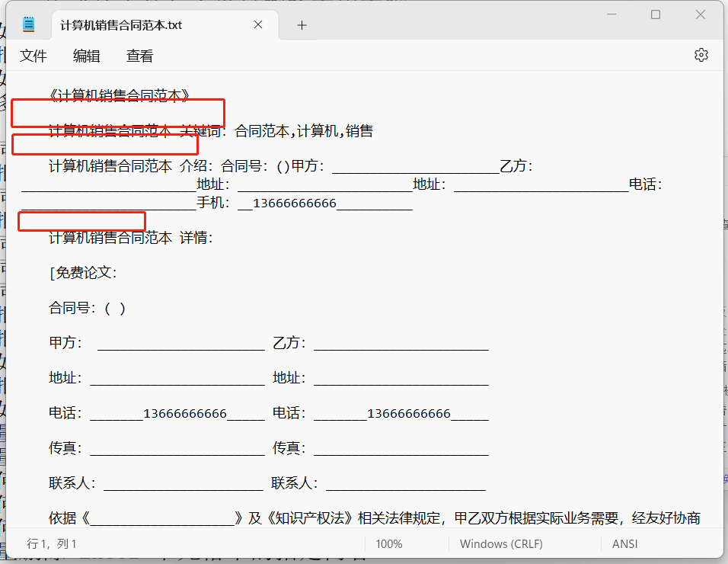Click the ANSI encoding indicator
Image resolution: width=728 pixels, height=564 pixels.
[624, 543]
